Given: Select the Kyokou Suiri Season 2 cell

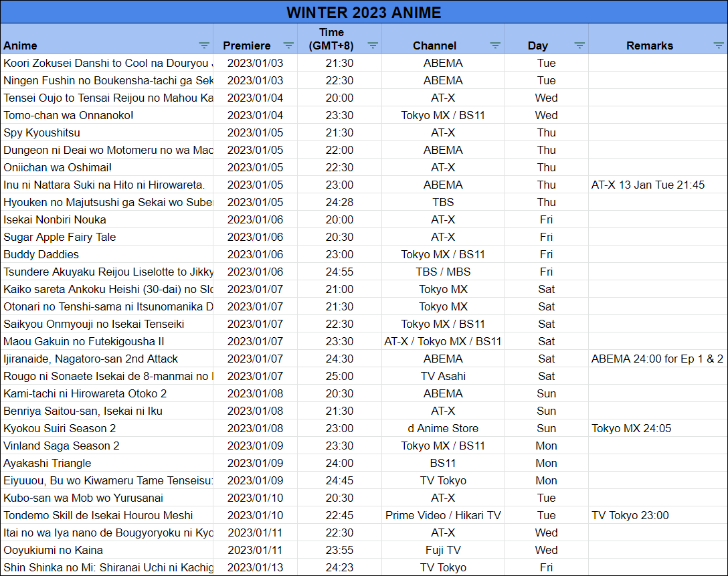Looking at the screenshot, I should (107, 428).
